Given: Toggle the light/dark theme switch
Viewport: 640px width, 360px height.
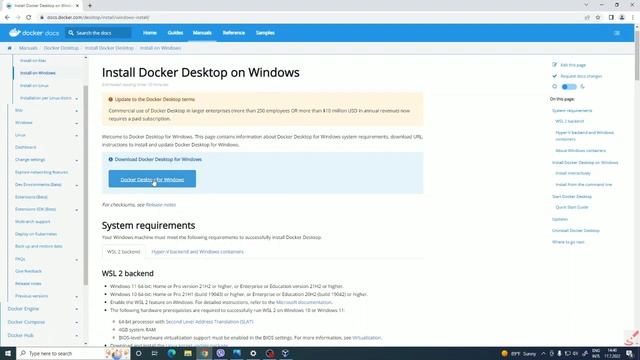Looking at the screenshot, I should (569, 87).
